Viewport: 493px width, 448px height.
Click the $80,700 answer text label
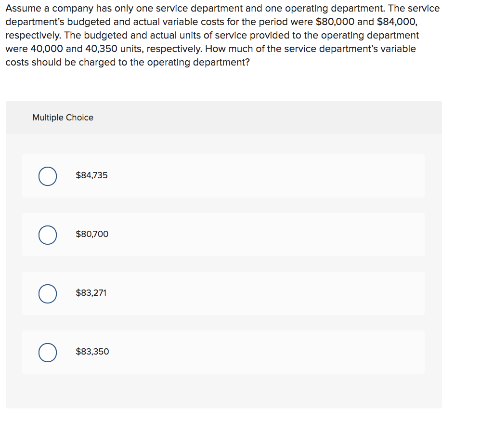[92, 234]
